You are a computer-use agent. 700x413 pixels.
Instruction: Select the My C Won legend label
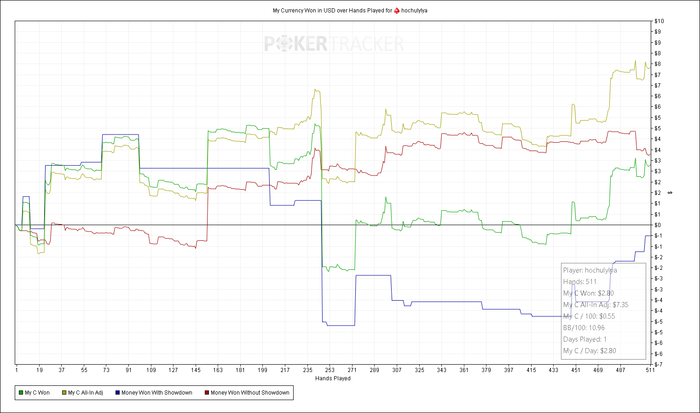pos(37,393)
